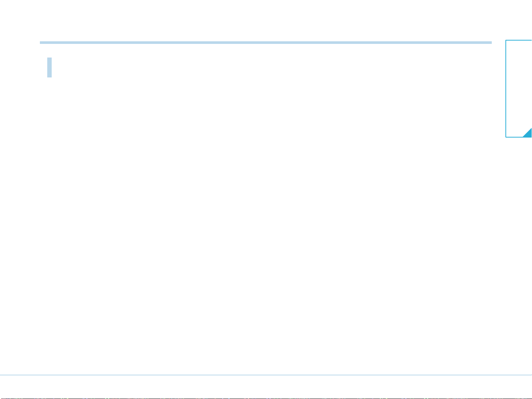Click the bottom border of side tab box
Viewport: 532px width, 399px height.
[x=514, y=137]
